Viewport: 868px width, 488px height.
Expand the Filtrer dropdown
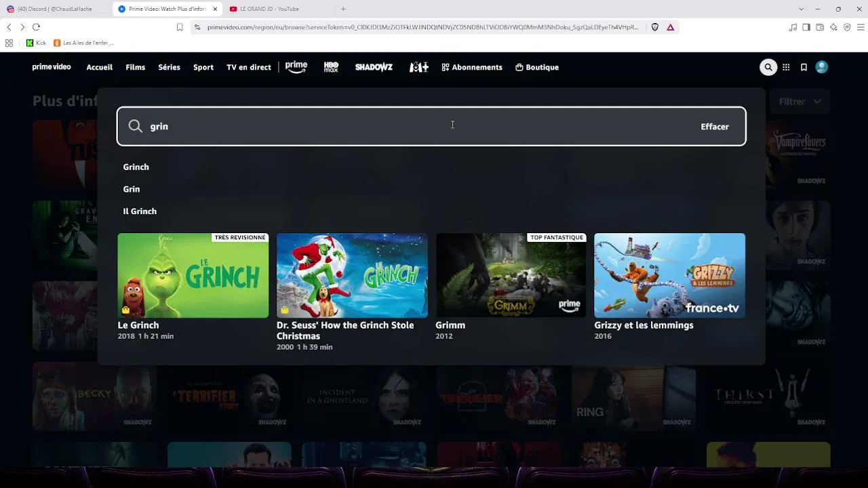click(x=800, y=102)
